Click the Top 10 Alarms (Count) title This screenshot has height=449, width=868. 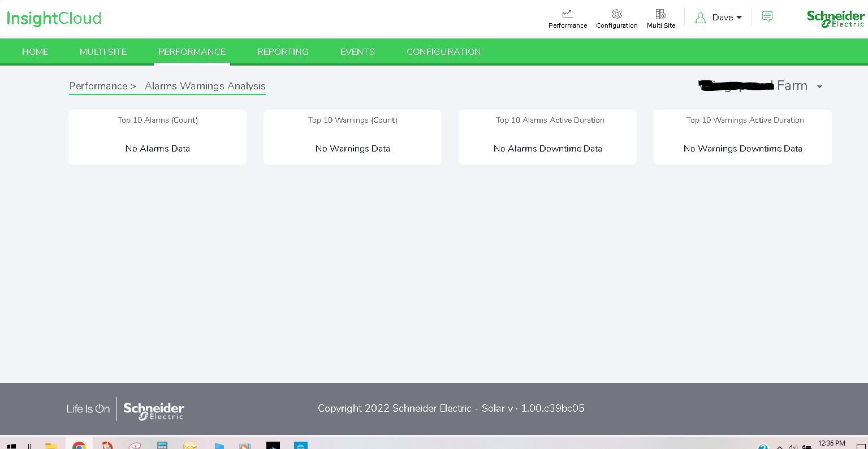pyautogui.click(x=158, y=120)
